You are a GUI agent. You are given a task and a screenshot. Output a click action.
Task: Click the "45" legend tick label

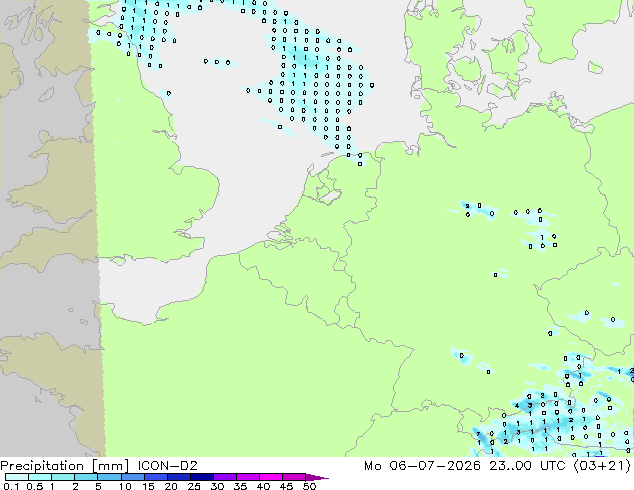click(287, 486)
